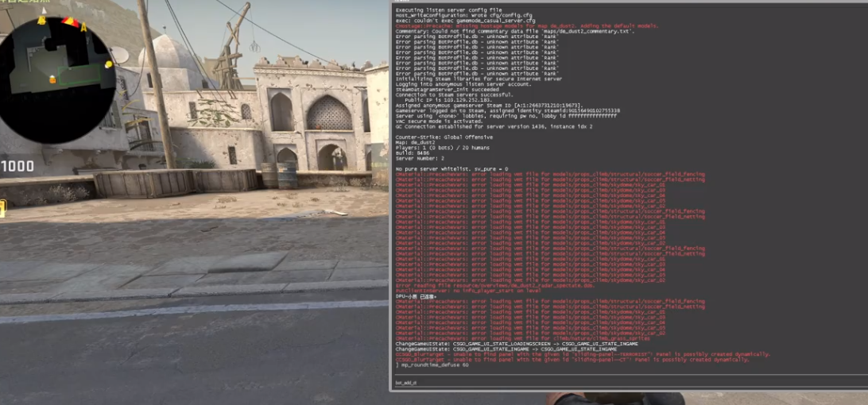
Task: Click the 'Map: de_dust2' line
Action: tap(415, 143)
